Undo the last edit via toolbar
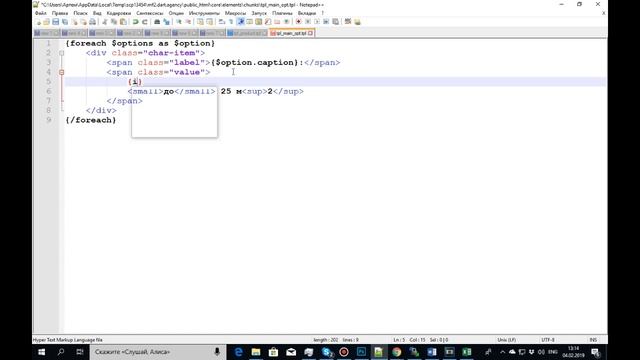This screenshot has height=360, width=640. pyautogui.click(x=136, y=22)
